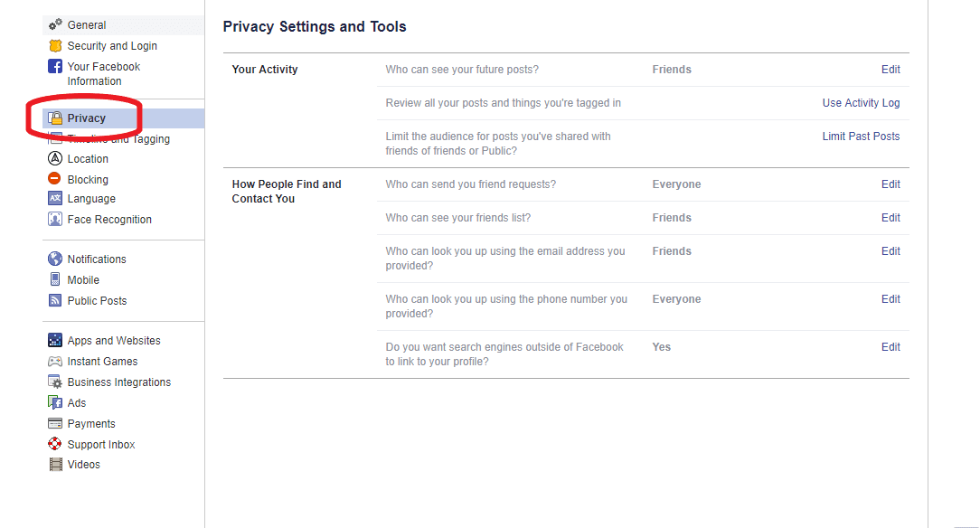
Task: Click the Public Posts feed icon
Action: [55, 300]
